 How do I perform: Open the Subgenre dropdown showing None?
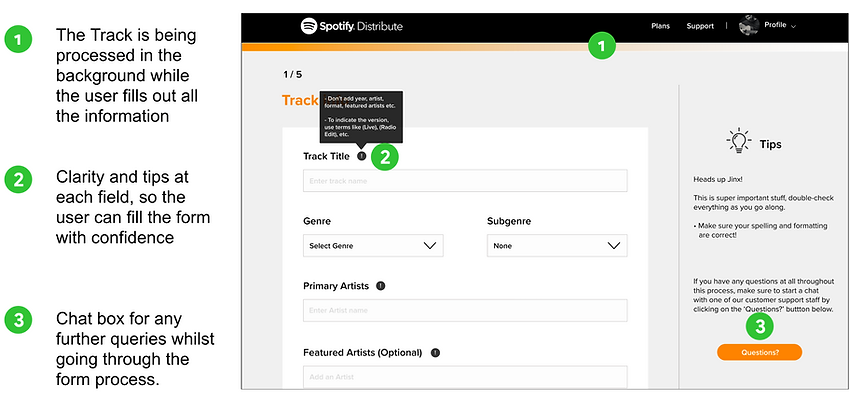click(557, 246)
